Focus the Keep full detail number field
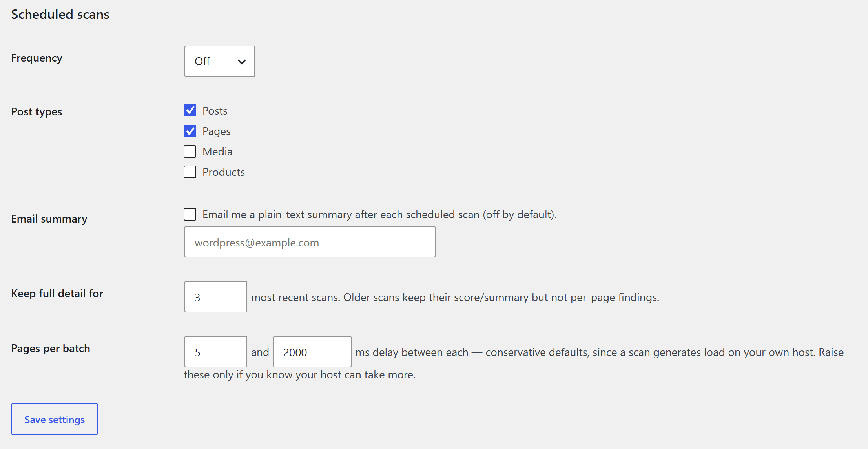 pyautogui.click(x=215, y=297)
